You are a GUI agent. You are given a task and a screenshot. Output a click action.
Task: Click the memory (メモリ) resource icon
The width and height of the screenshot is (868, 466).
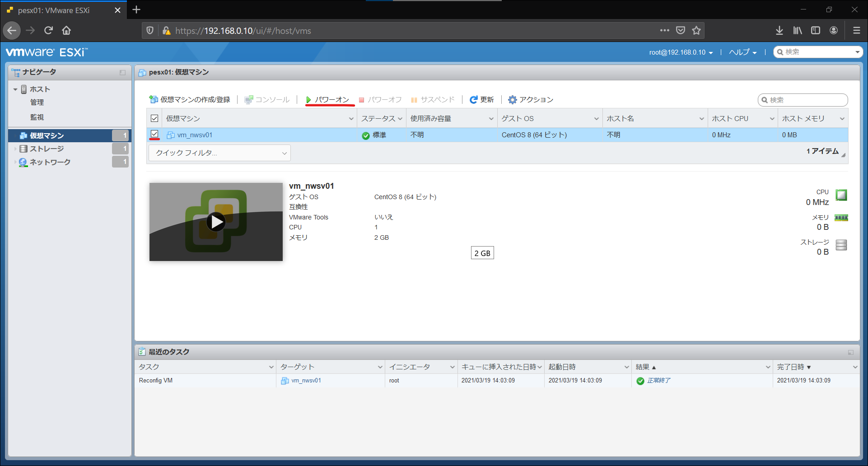[x=841, y=218]
